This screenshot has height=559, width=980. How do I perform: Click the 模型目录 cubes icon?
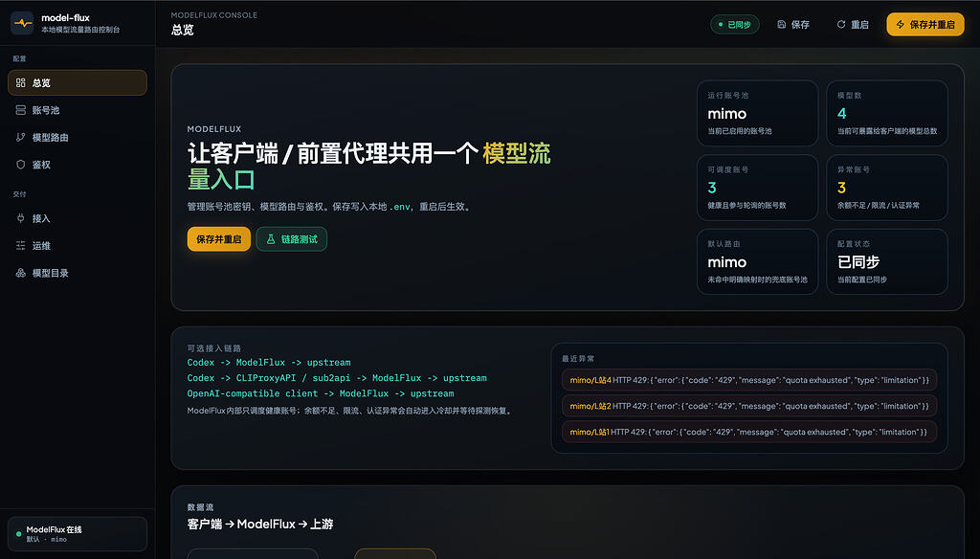(x=21, y=273)
